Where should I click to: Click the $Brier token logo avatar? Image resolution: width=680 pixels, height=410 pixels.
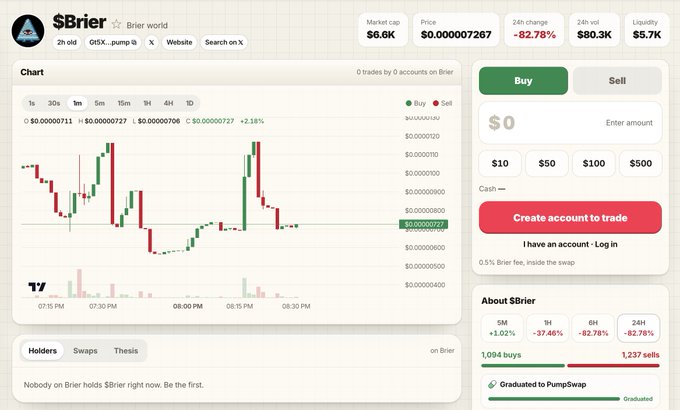[28, 31]
